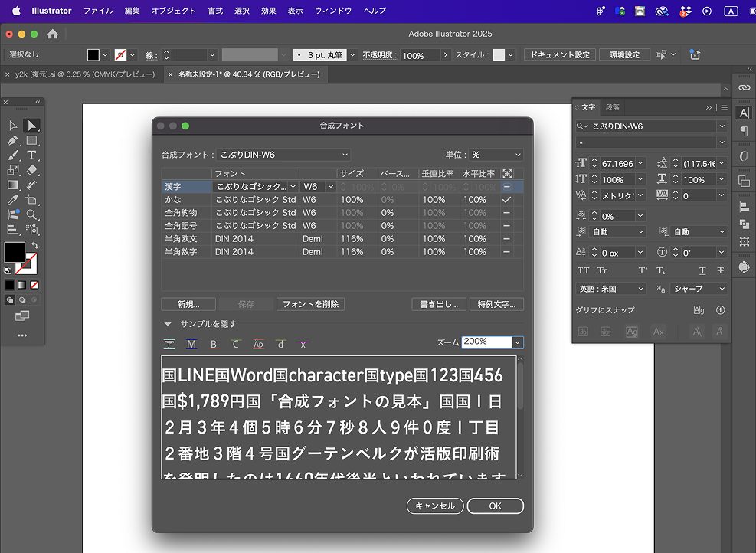Swap fill and stroke colors arrow
The height and width of the screenshot is (553, 756).
34,245
